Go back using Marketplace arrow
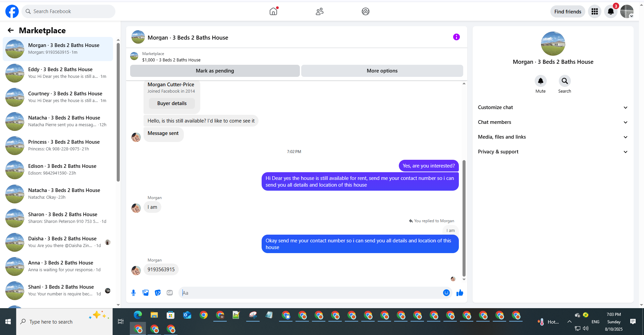The image size is (644, 335). [x=11, y=30]
